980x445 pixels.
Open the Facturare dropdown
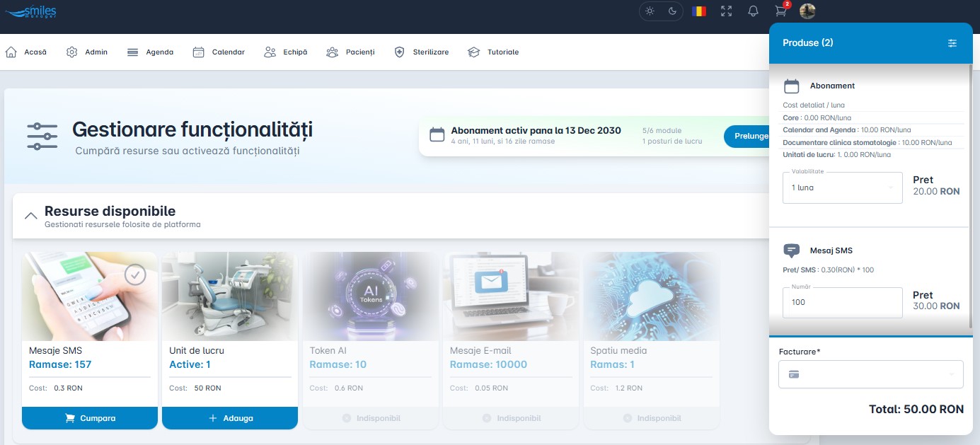coord(870,374)
